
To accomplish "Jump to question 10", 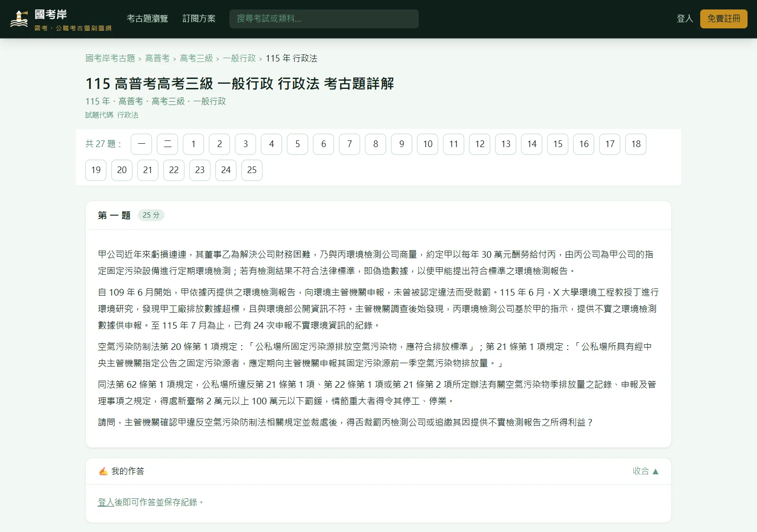I will (428, 144).
